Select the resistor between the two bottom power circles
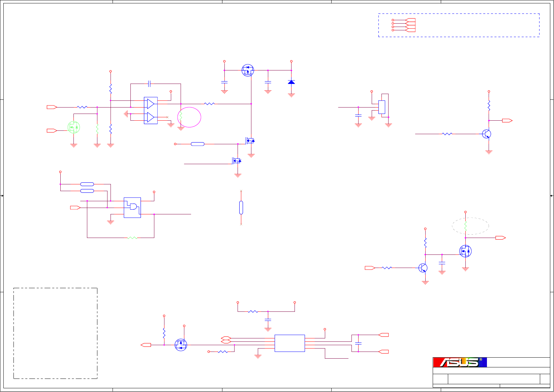The image size is (554, 392). [253, 312]
